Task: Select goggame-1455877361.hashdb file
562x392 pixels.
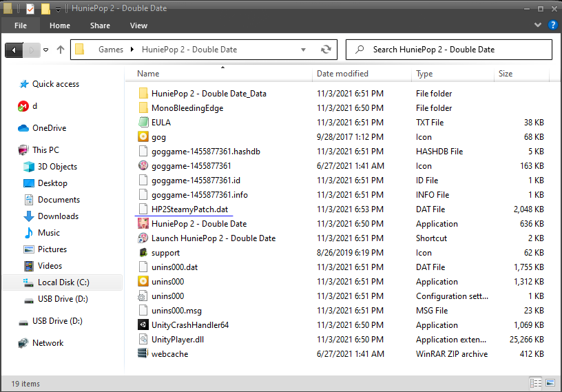Action: pyautogui.click(x=206, y=152)
